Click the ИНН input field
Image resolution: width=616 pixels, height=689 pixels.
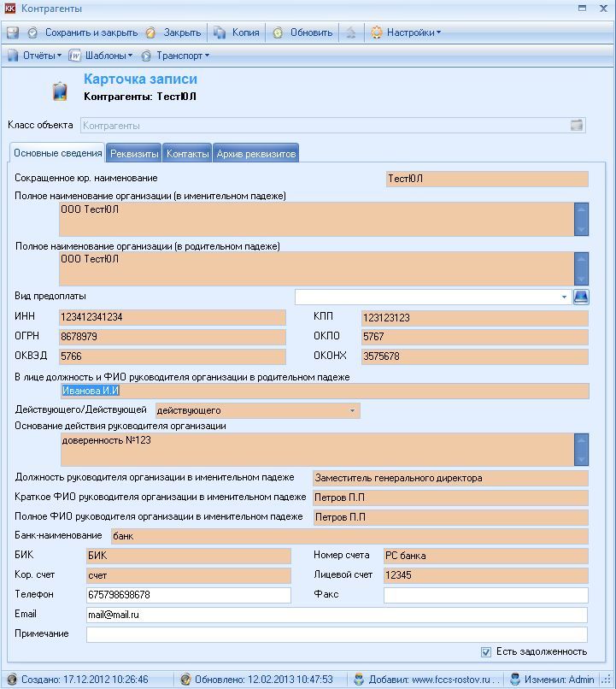click(173, 317)
